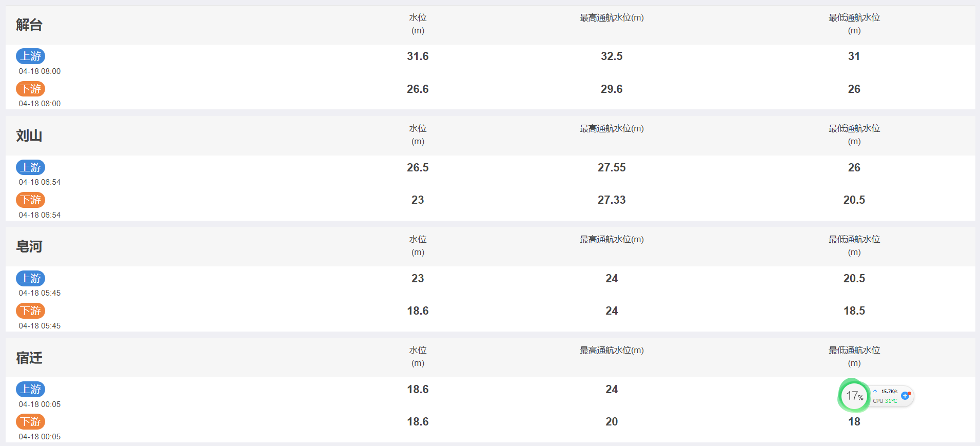This screenshot has width=980, height=446.
Task: Click the orange 下游 badge under 刘山
Action: pos(31,200)
